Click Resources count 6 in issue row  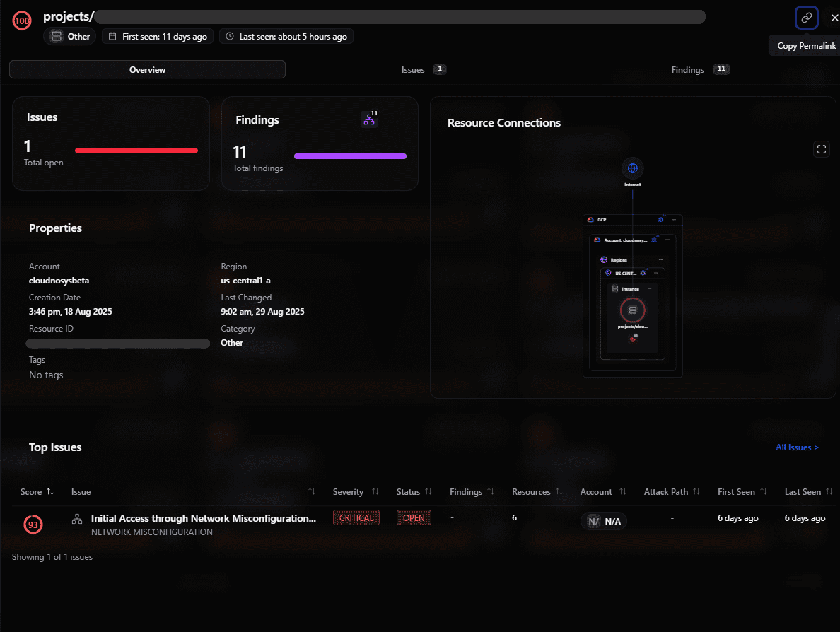(x=514, y=518)
